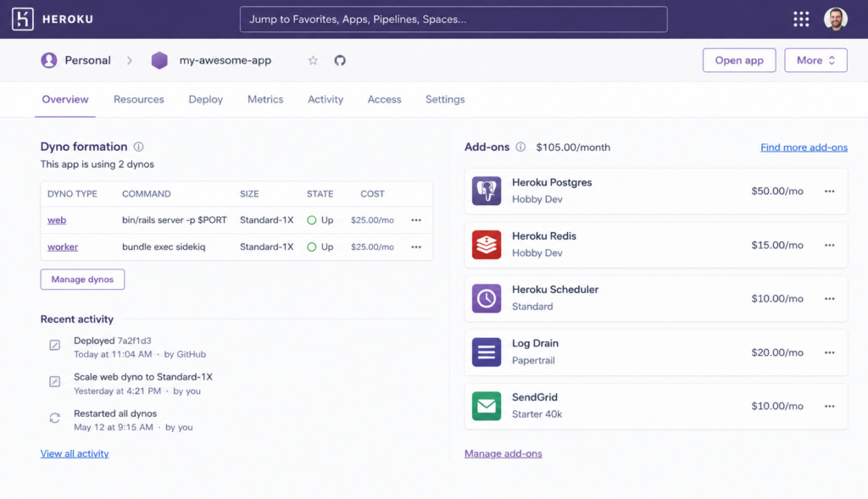Screen dimensions: 868x499
Task: Click the Personal account avatar icon
Action: (48, 60)
